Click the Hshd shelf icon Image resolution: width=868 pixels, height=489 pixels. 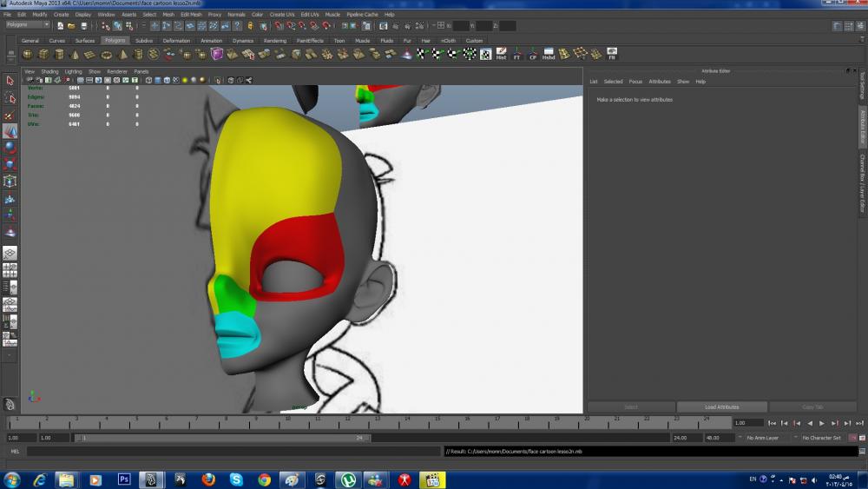click(549, 54)
